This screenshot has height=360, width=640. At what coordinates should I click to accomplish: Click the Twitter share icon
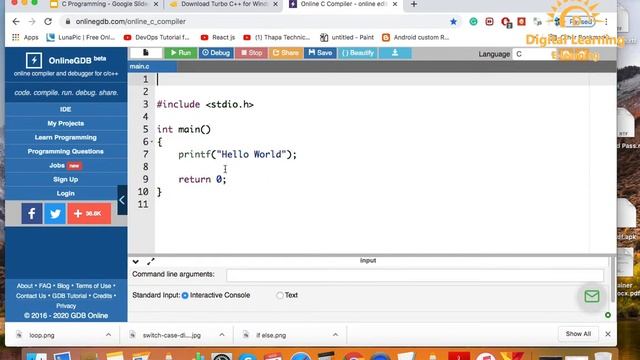point(55,213)
